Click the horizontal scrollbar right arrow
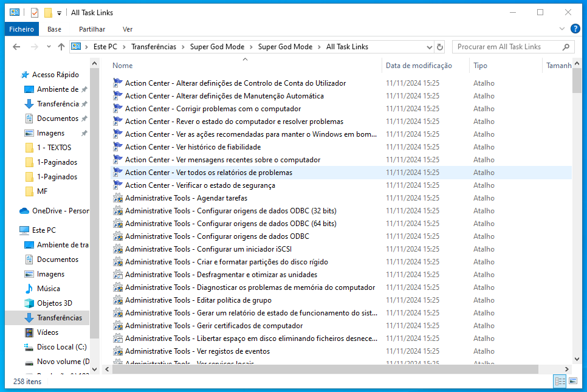Viewport: 587px width, 392px height. [566, 369]
